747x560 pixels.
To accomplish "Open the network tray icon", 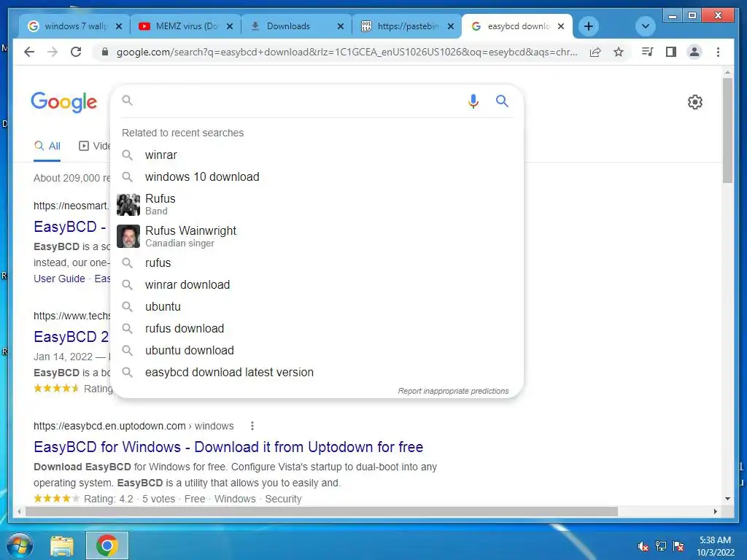I will 661,546.
